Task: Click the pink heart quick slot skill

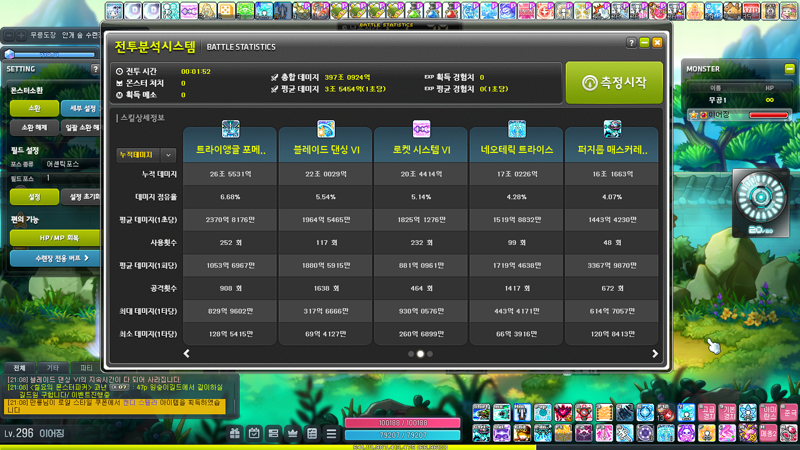Action: [x=563, y=412]
